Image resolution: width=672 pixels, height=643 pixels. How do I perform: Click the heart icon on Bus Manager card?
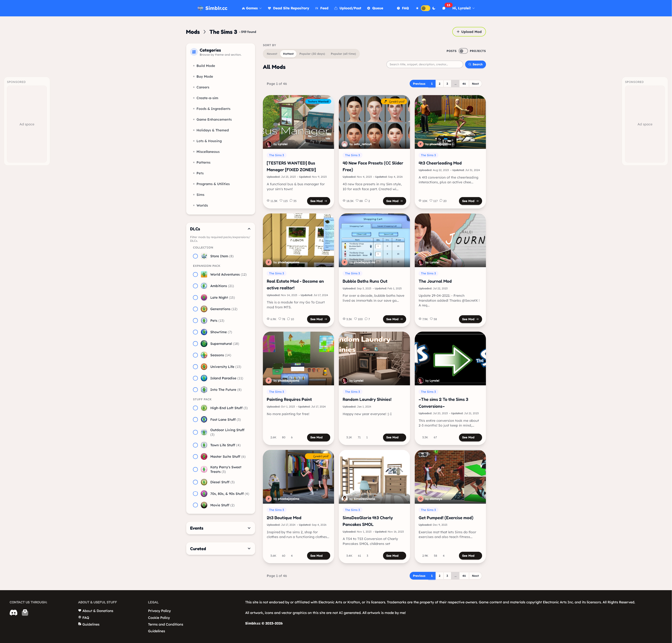tap(281, 201)
